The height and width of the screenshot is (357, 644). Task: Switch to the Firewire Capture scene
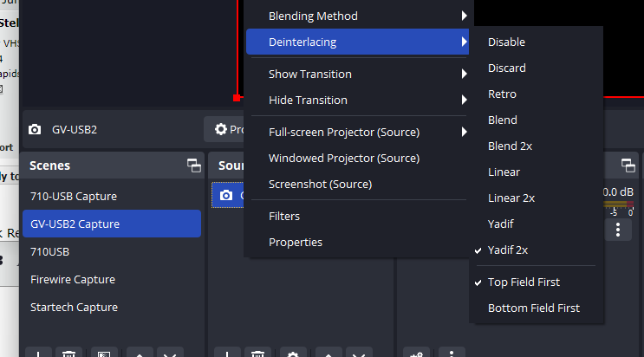72,279
